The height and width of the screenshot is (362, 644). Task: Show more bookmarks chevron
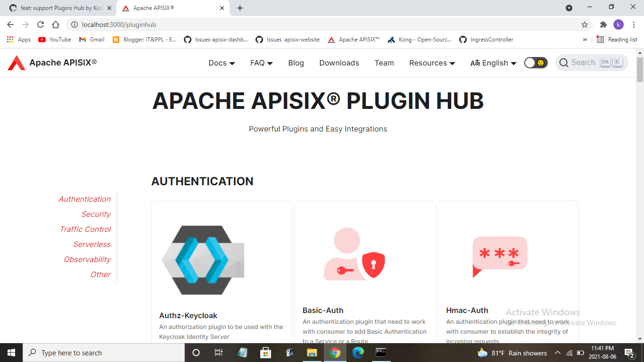585,40
